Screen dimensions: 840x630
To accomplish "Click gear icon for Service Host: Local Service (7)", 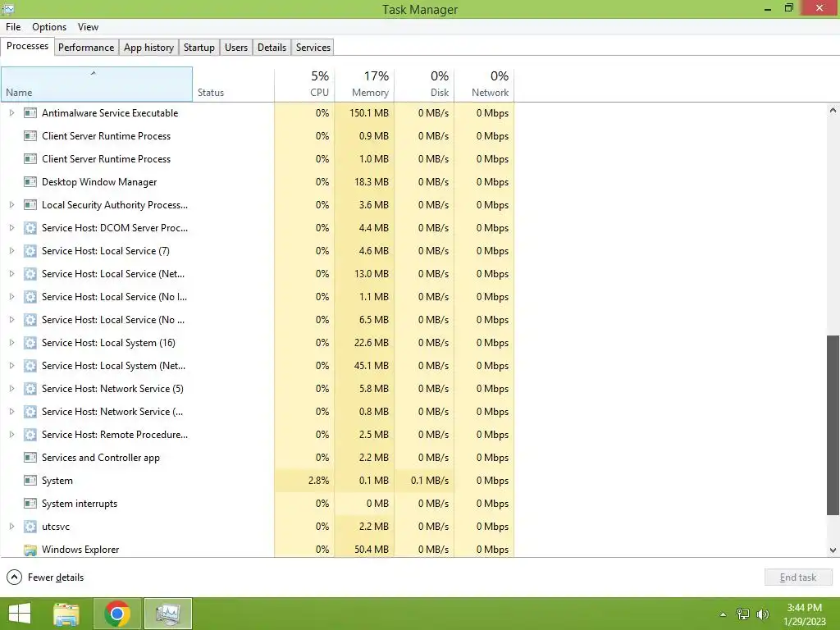I will (30, 251).
